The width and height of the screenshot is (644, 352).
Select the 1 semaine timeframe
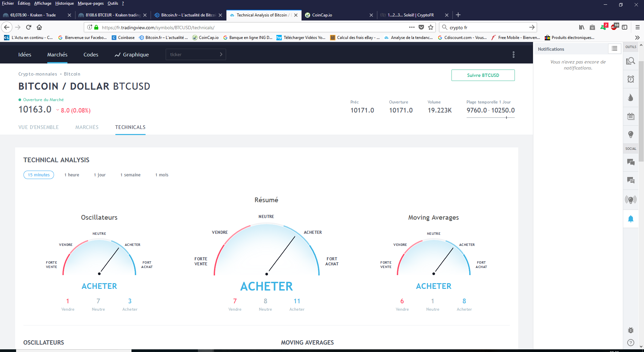[x=130, y=175]
